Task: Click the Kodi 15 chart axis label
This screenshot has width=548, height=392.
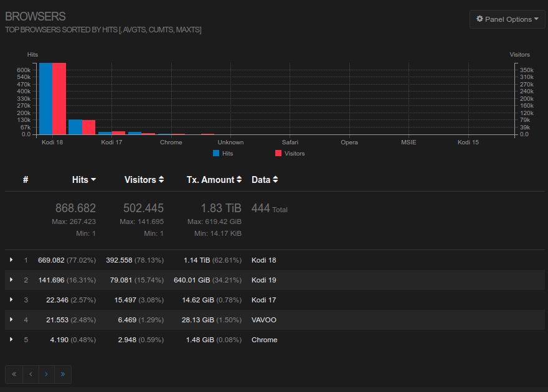Action: pos(468,142)
